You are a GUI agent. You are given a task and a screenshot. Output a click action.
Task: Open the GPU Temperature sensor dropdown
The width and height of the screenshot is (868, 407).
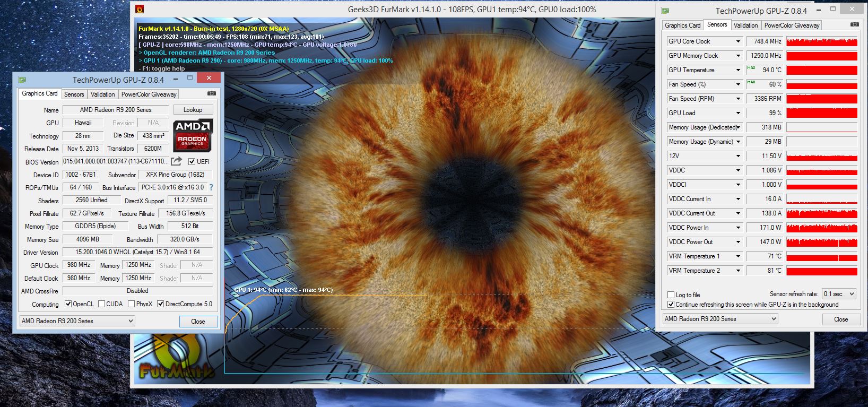tap(737, 70)
